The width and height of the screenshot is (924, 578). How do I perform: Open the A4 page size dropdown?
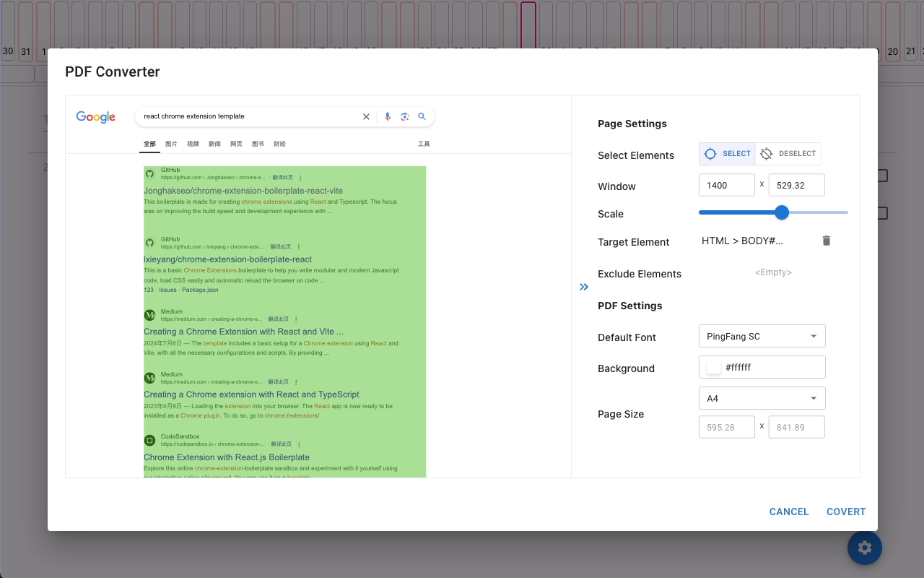(762, 398)
